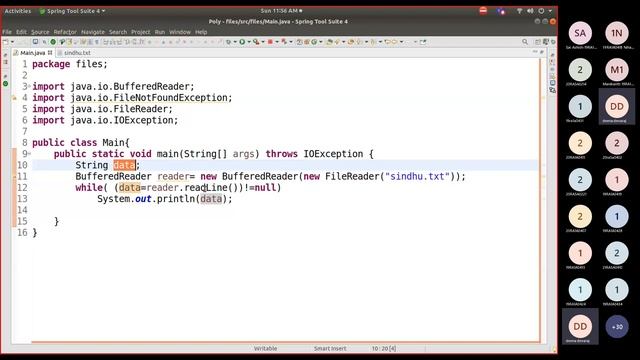Viewport: 640px width, 360px height.
Task: Click the volume icon in system tray
Action: (x=530, y=11)
